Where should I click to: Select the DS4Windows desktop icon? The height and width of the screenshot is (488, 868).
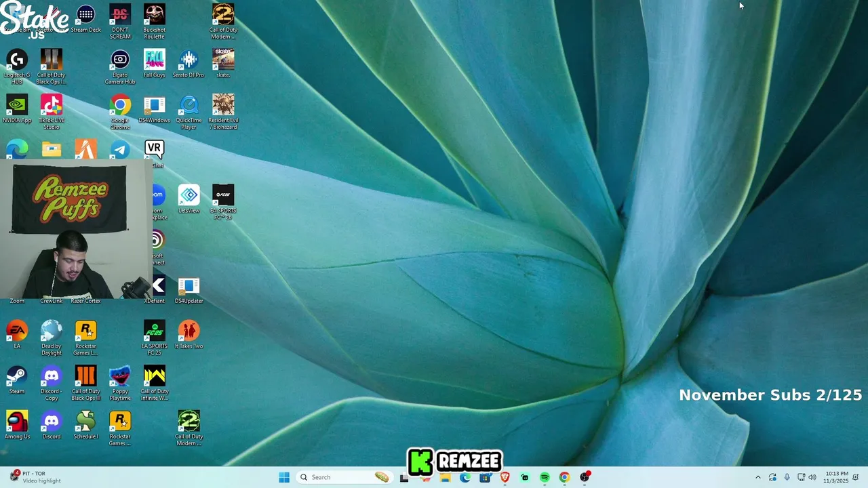click(154, 109)
